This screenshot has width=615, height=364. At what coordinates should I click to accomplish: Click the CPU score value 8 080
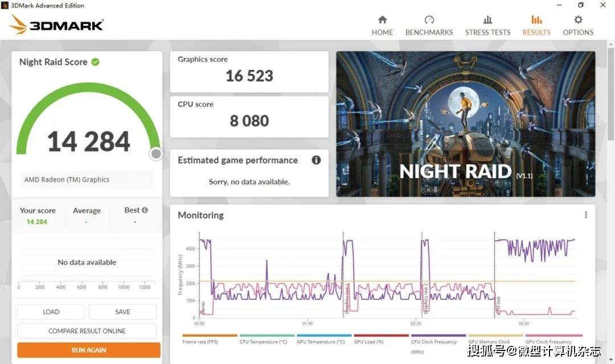[249, 121]
